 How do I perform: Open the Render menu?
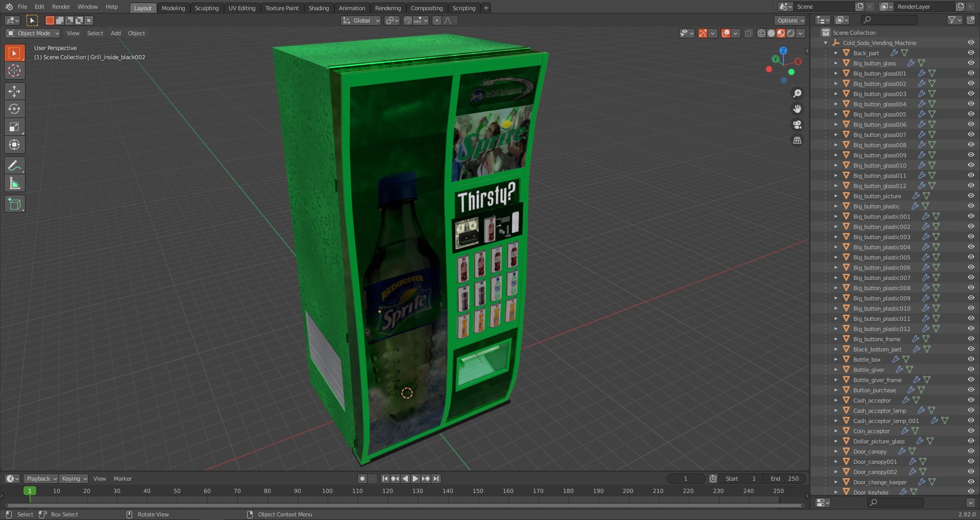click(x=61, y=7)
